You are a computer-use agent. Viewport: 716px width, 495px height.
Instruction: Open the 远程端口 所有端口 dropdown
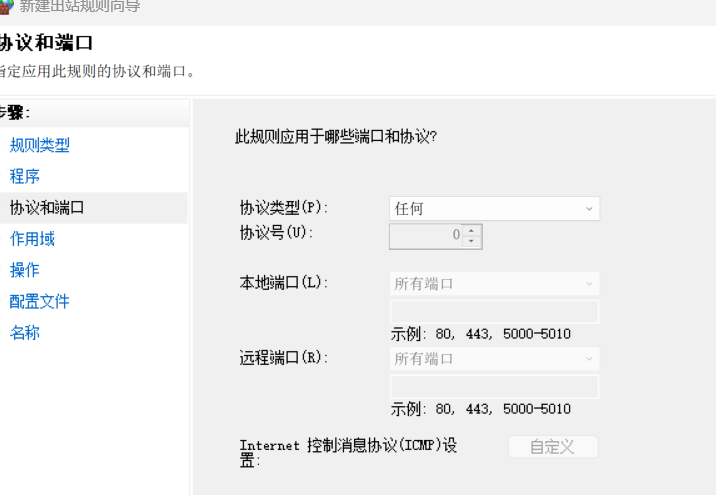tap(494, 358)
